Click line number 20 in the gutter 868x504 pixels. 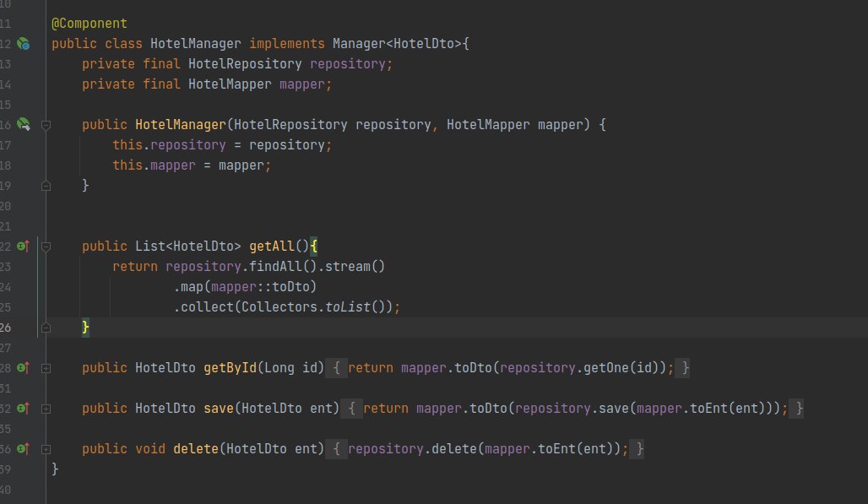[x=6, y=206]
